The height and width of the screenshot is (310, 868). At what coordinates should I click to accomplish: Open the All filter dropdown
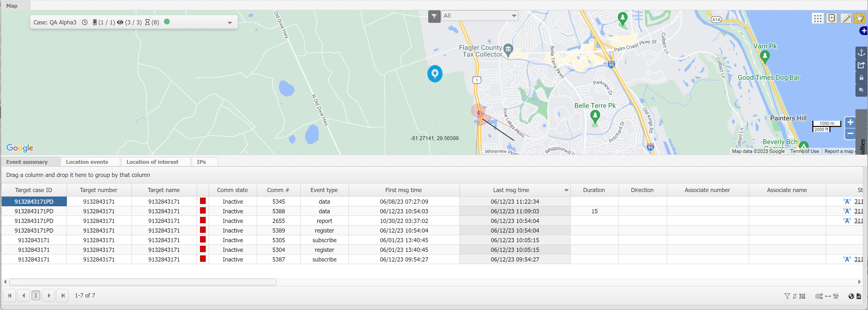pos(479,15)
